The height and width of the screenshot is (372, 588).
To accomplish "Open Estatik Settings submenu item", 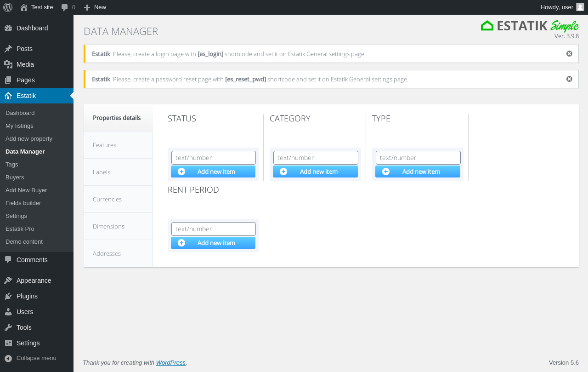I will pyautogui.click(x=37, y=216).
